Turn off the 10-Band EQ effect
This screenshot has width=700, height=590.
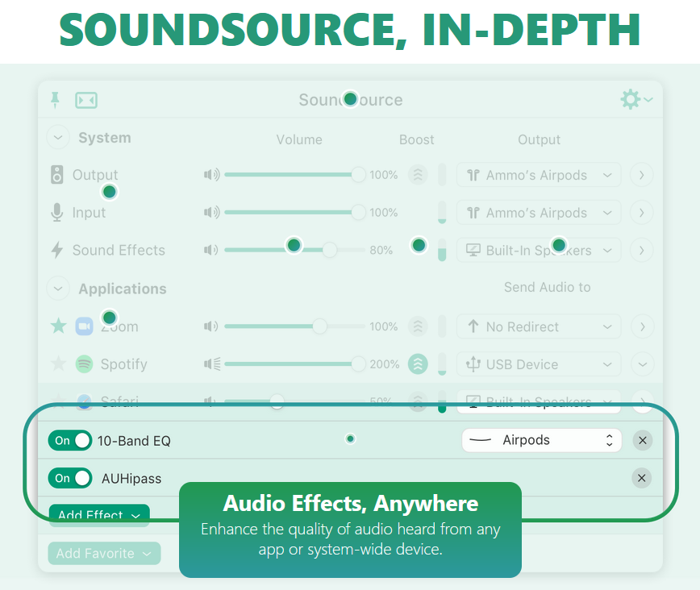[70, 441]
